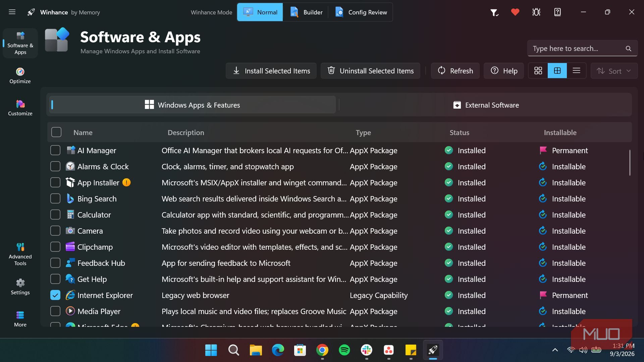
Task: Select External Software tab
Action: (486, 105)
